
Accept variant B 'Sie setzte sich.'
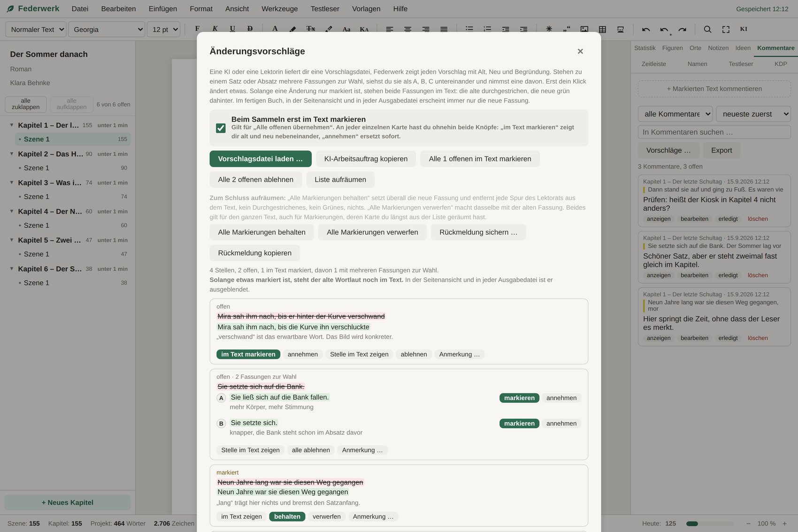[x=561, y=423]
